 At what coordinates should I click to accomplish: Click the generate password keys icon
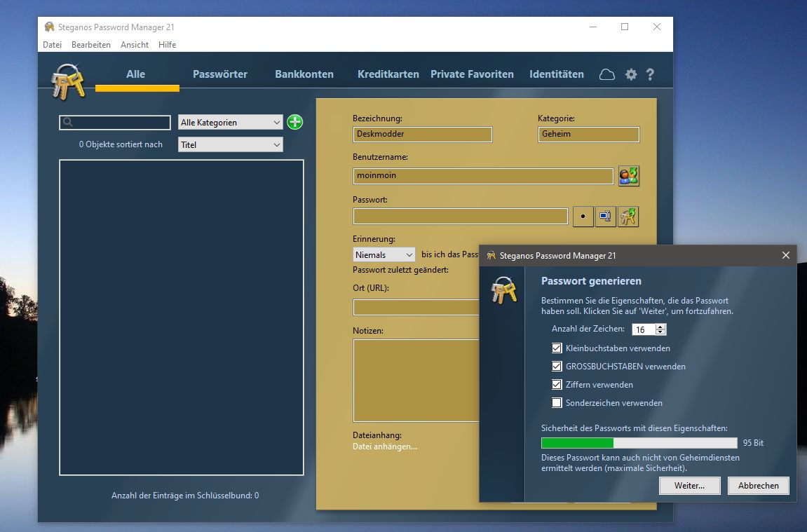point(628,217)
